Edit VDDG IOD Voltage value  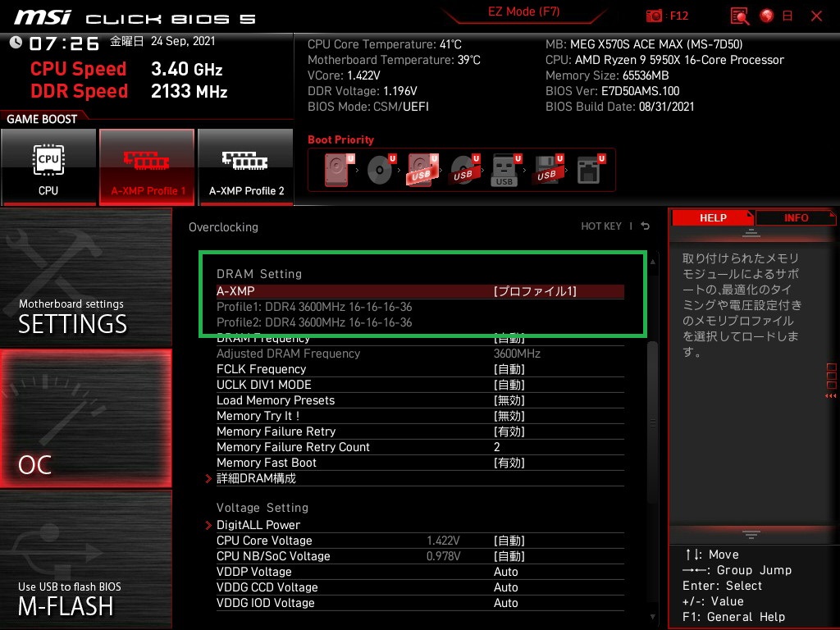[420, 603]
